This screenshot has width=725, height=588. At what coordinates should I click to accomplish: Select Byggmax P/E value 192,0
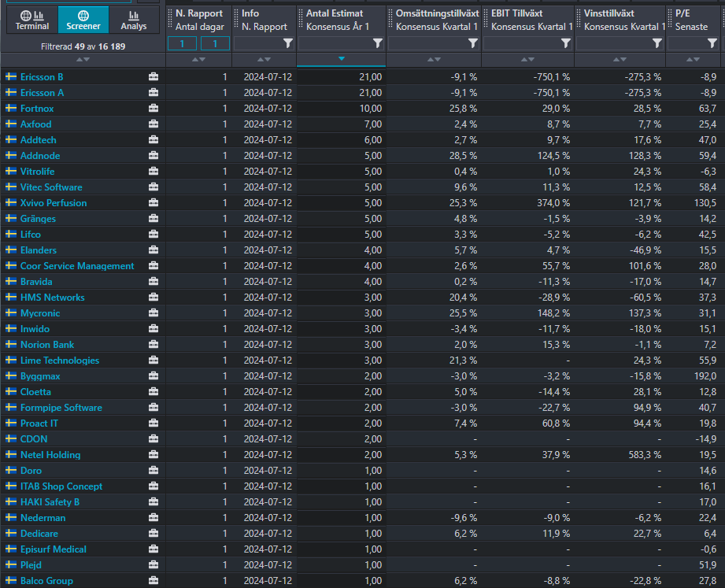(705, 376)
